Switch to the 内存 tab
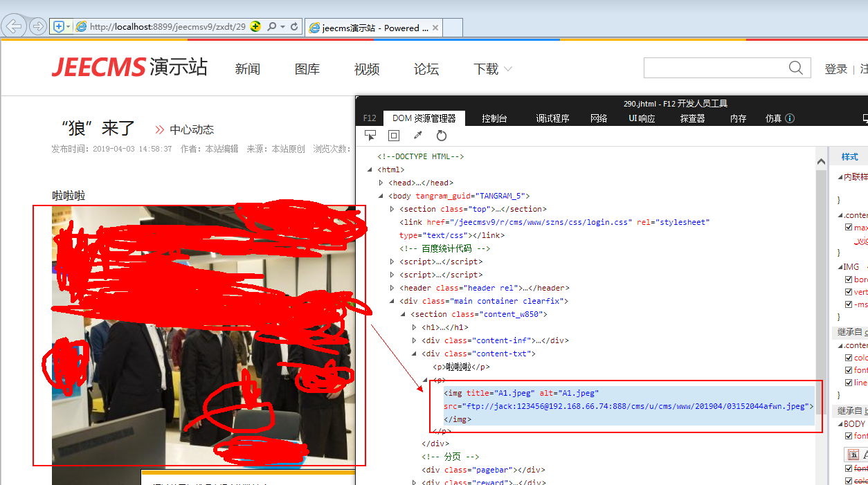Screen dimensions: 868x485 click(x=739, y=118)
